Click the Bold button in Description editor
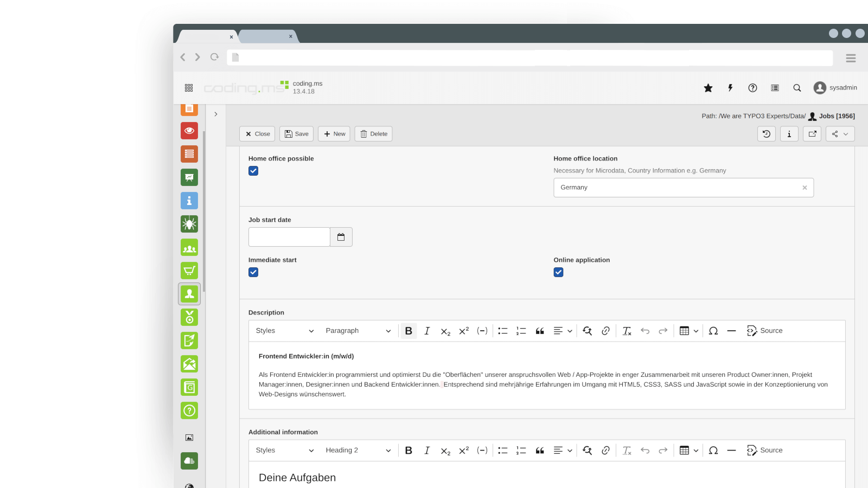868x488 pixels. click(409, 331)
